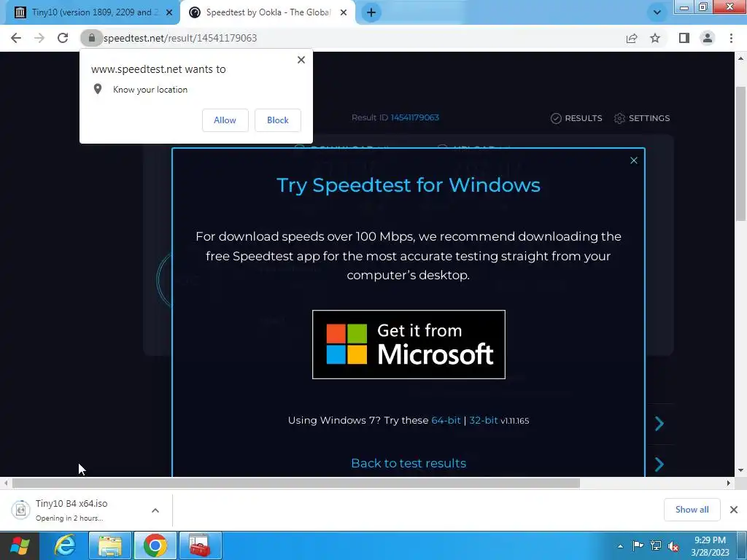Open the RESULTS page
The width and height of the screenshot is (747, 560).
(576, 118)
